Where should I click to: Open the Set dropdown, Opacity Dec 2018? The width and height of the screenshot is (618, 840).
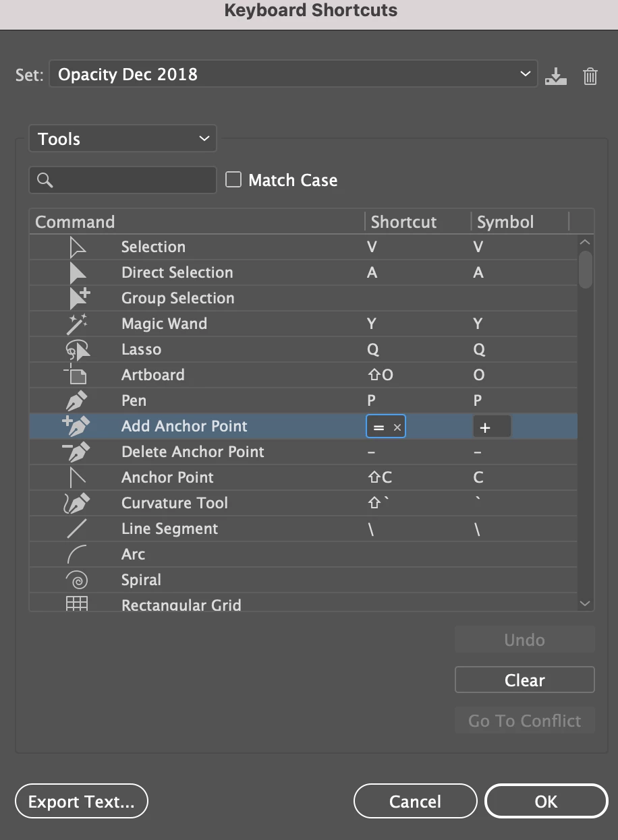coord(293,74)
